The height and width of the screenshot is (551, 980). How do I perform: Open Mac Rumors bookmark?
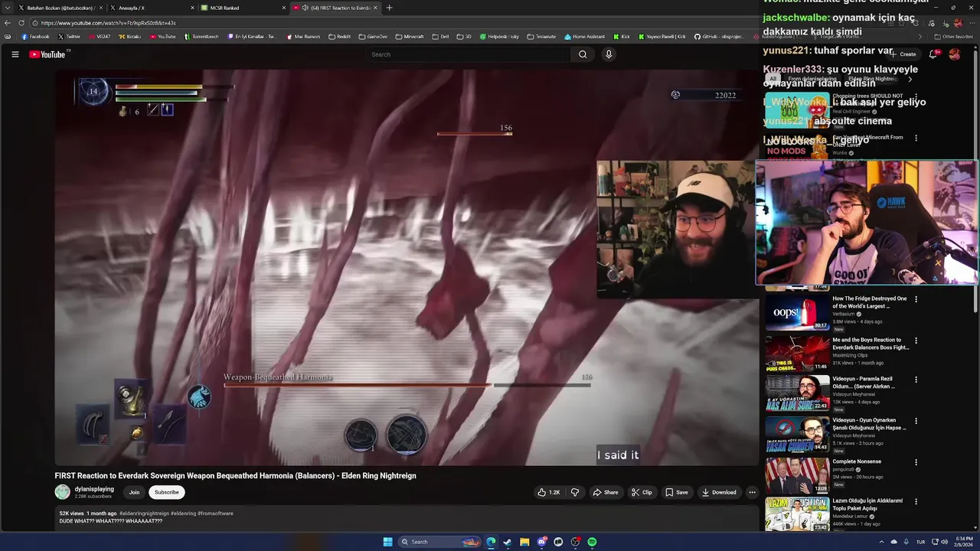point(303,37)
